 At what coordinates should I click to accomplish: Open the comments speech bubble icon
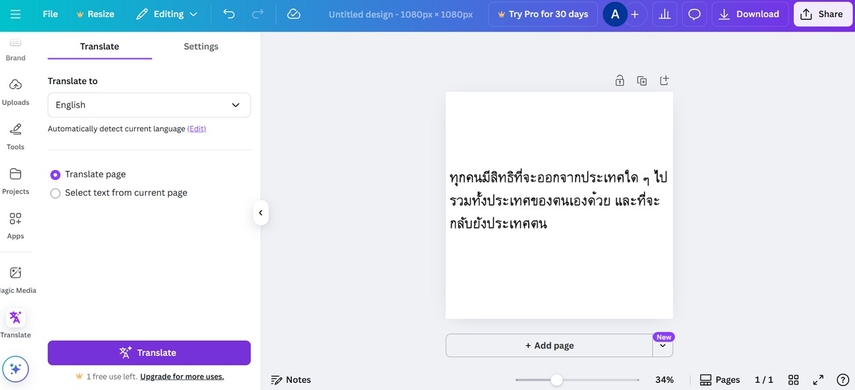pyautogui.click(x=694, y=14)
